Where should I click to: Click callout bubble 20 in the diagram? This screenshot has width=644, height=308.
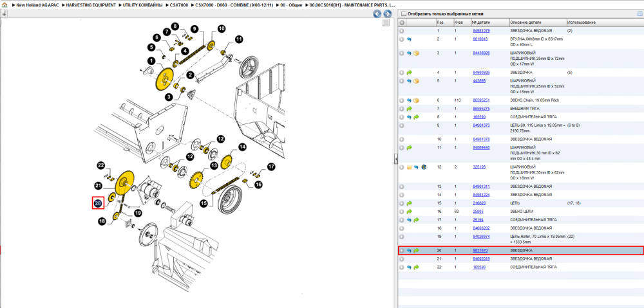point(98,203)
